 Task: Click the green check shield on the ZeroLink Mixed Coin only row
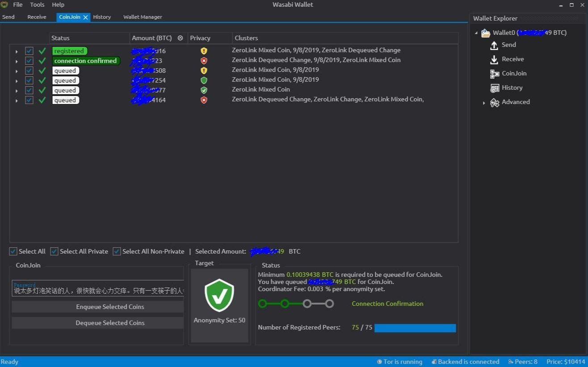(204, 90)
